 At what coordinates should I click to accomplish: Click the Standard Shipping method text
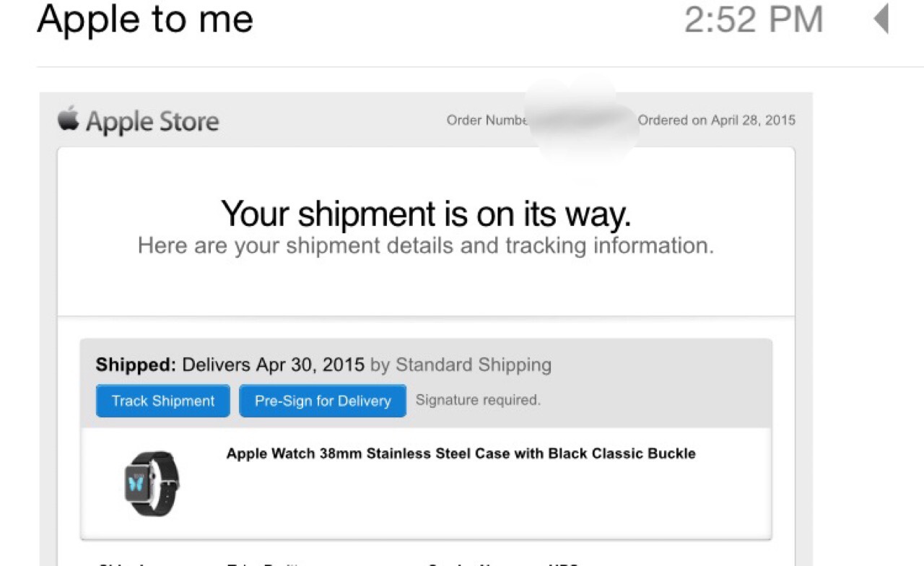point(473,365)
